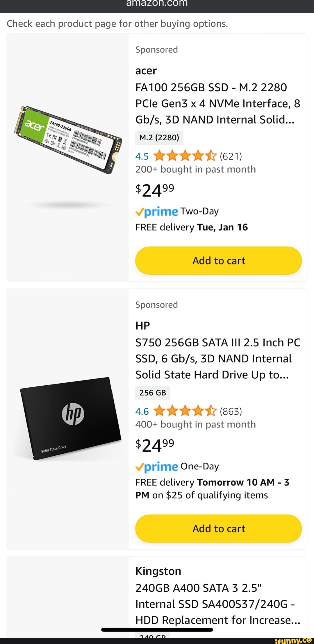Click the Prime One-Day logo icon

click(157, 467)
